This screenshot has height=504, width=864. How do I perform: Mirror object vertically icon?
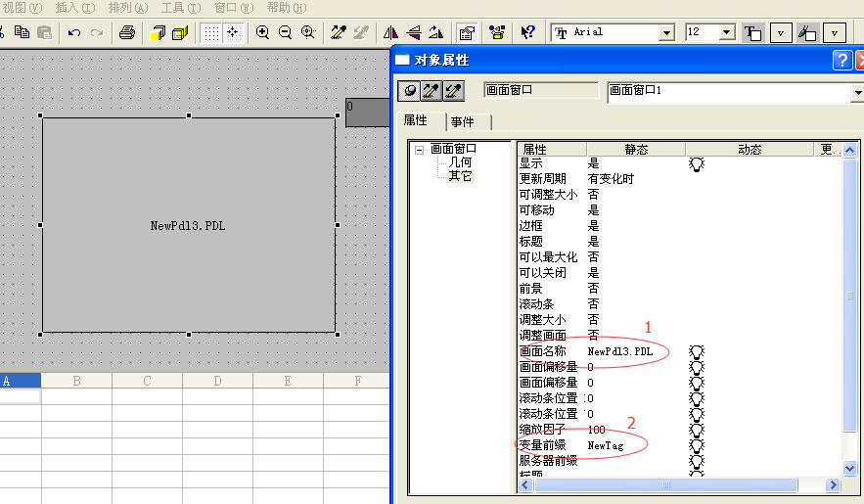pos(413,32)
